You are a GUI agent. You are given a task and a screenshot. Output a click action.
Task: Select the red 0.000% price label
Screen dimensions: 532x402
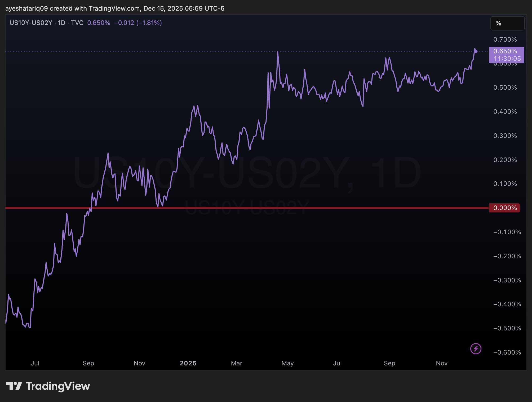click(x=504, y=208)
